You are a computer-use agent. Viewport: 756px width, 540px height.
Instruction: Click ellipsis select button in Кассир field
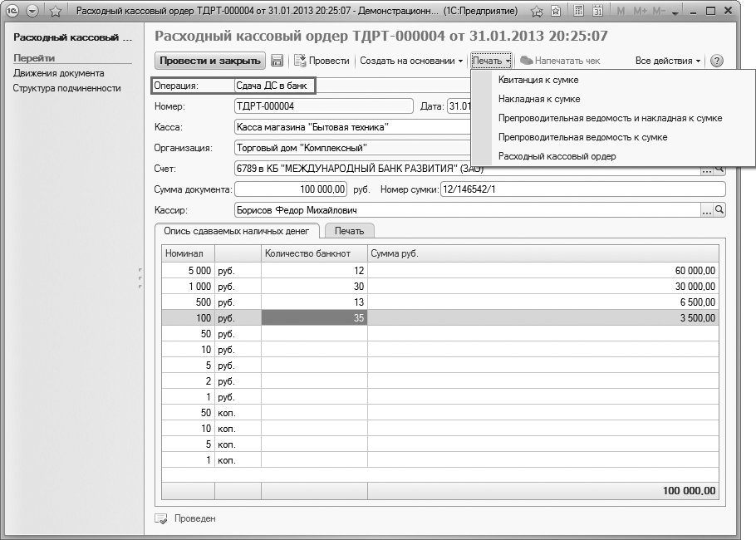[x=706, y=210]
